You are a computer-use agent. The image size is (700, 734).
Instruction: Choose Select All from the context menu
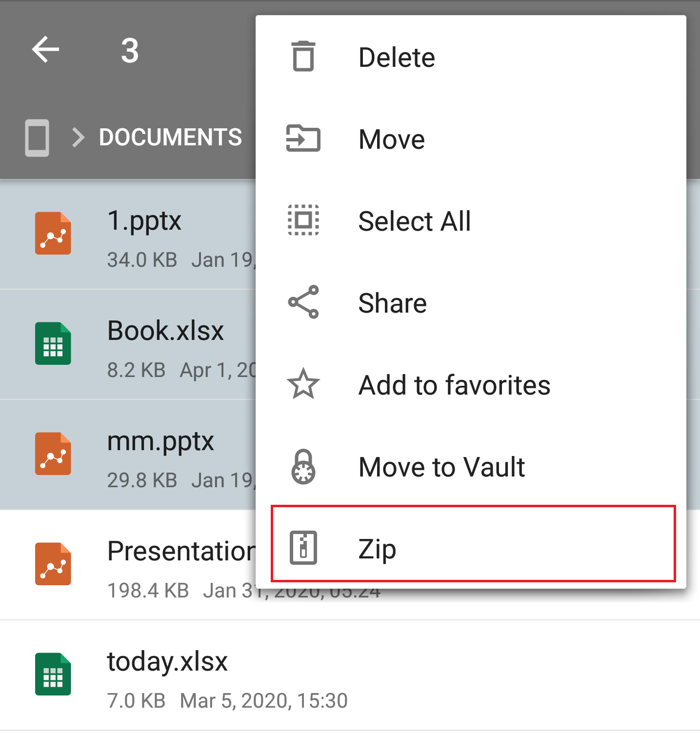414,220
